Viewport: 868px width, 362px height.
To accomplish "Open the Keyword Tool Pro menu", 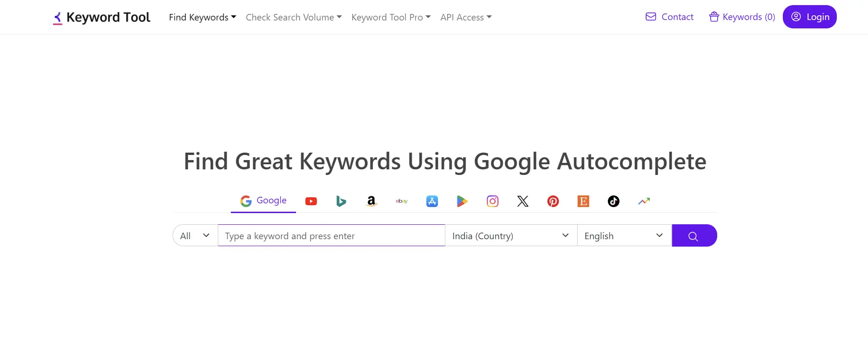I will [391, 17].
